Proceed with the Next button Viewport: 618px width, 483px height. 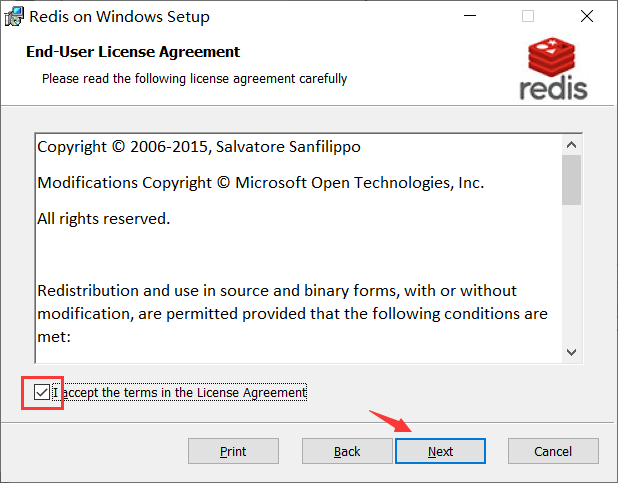click(x=440, y=451)
